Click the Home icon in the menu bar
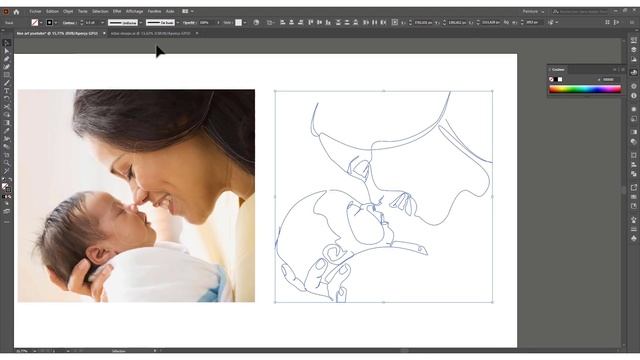The height and width of the screenshot is (360, 640). click(x=16, y=11)
